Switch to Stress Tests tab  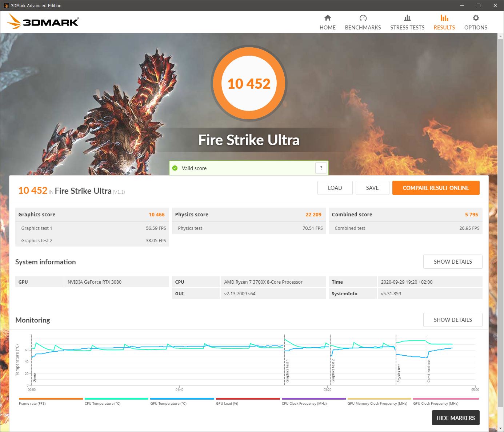tap(407, 23)
